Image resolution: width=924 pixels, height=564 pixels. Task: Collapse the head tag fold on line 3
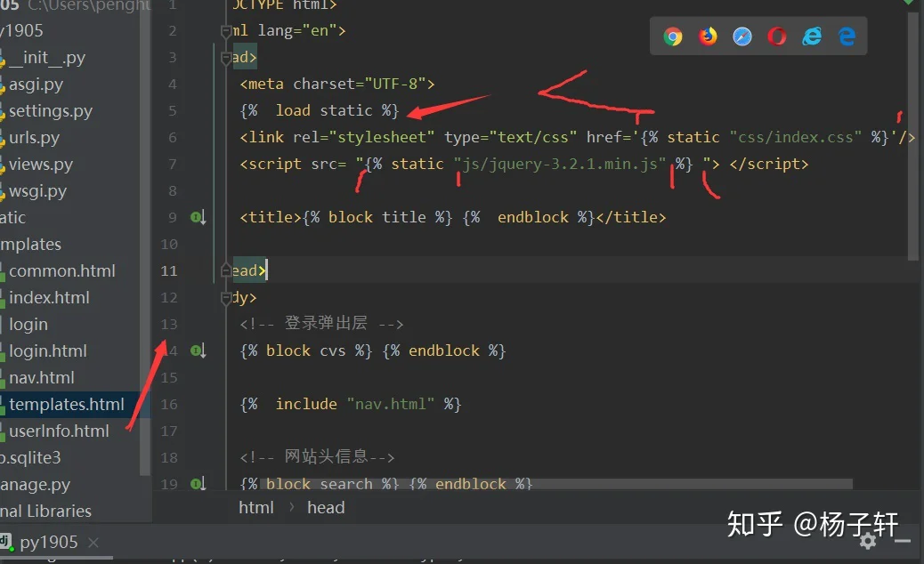pos(226,58)
